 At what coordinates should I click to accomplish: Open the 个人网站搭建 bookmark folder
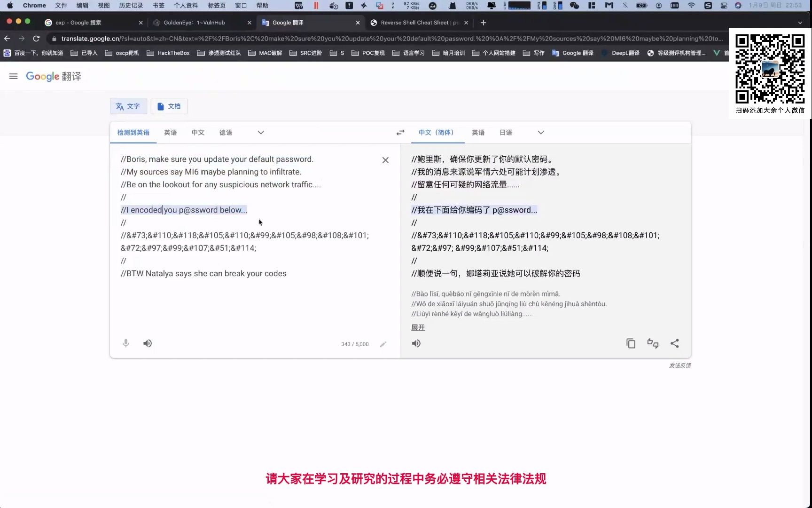point(494,53)
